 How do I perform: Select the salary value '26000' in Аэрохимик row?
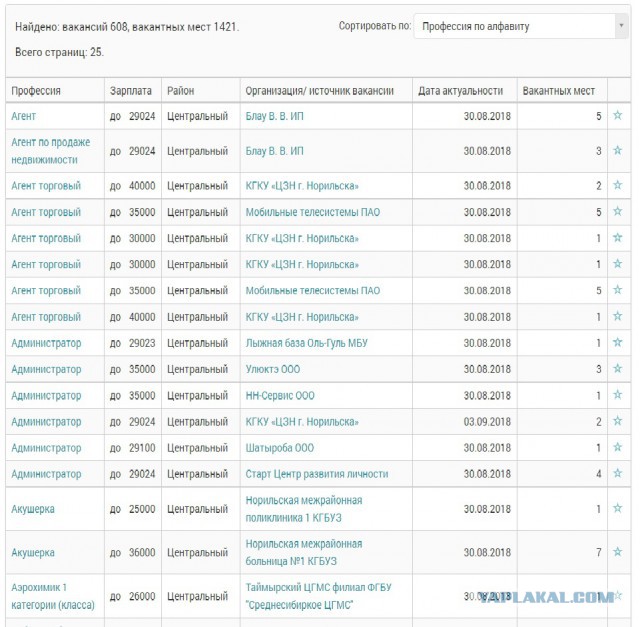click(142, 596)
